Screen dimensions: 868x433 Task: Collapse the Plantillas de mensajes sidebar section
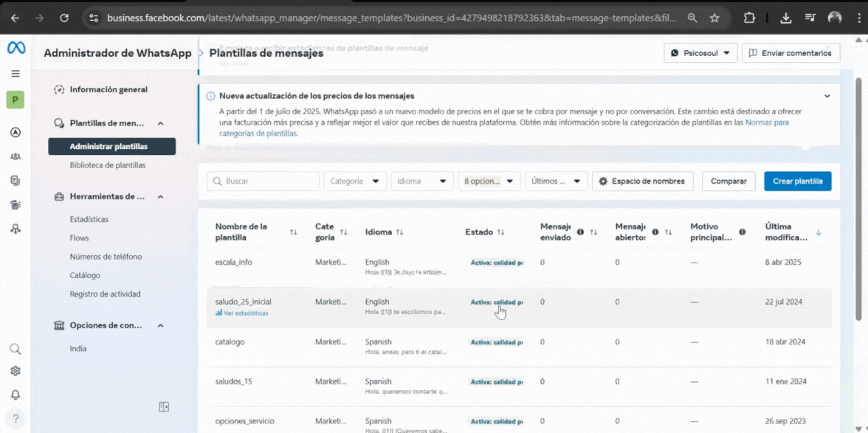click(161, 122)
